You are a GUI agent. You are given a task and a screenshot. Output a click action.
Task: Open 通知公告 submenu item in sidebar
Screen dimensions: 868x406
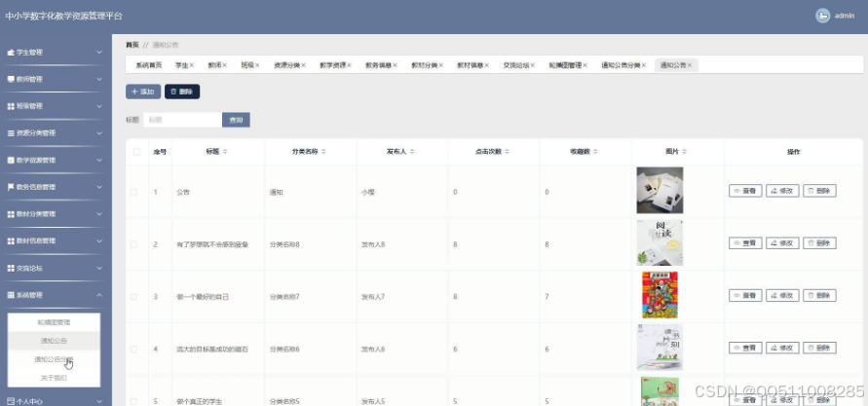[54, 341]
